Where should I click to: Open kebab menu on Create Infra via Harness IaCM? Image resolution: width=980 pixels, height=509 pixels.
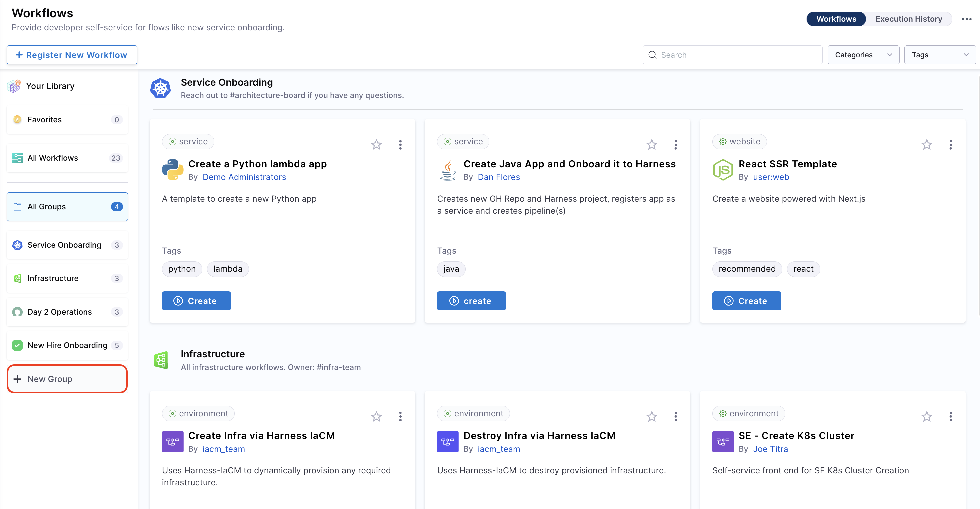click(400, 416)
